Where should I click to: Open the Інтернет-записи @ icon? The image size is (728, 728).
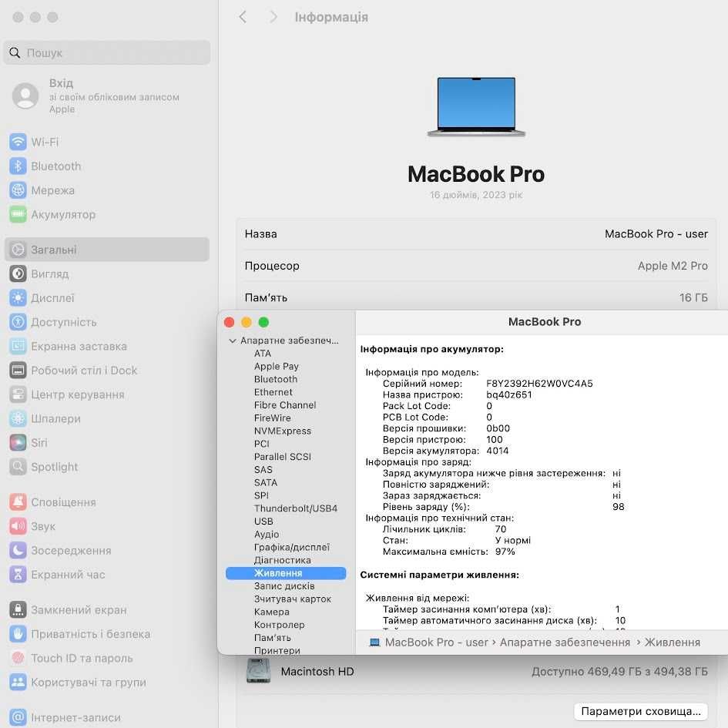pyautogui.click(x=18, y=717)
